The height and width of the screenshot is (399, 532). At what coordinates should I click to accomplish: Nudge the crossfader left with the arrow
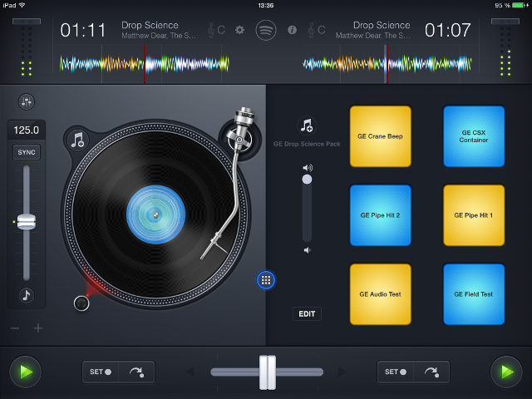(x=190, y=372)
